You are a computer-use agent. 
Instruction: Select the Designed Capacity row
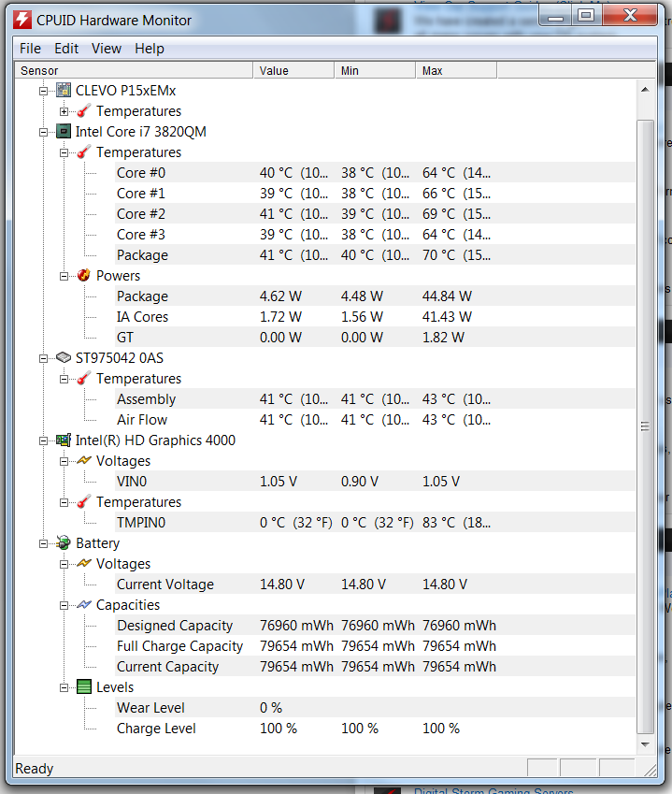[376, 626]
